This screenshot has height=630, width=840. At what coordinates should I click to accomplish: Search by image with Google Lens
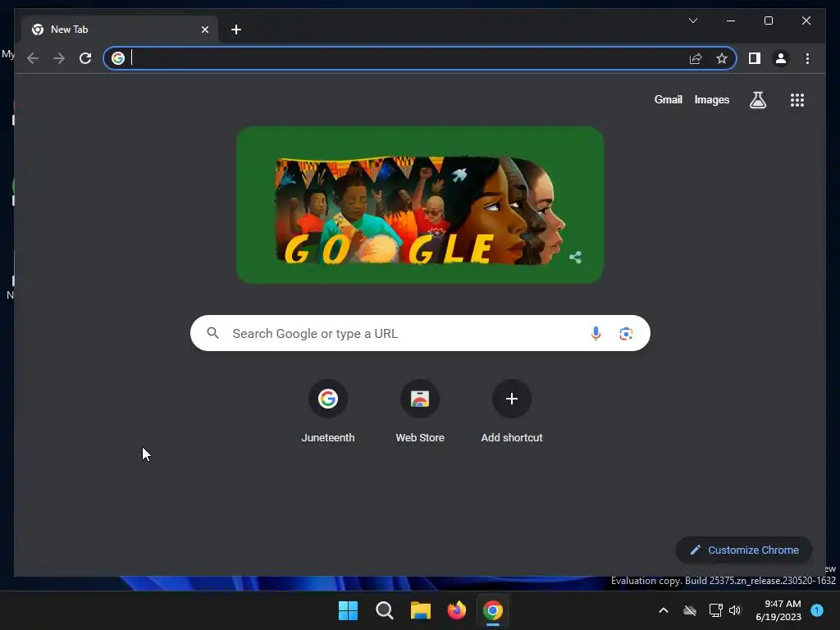coord(626,334)
